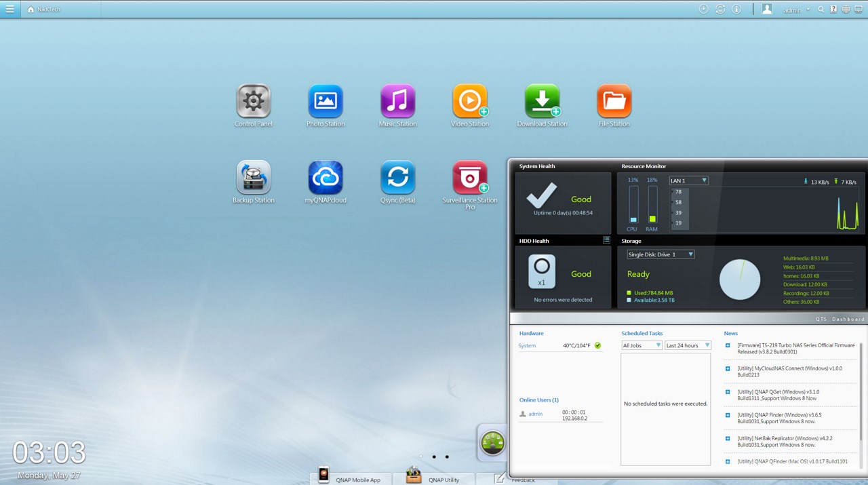Screen dimensions: 868x485
Task: Click the CPU usage bar
Action: (633, 204)
